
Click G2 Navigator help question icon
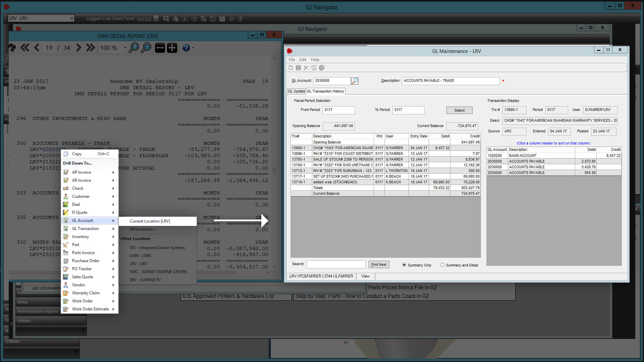coord(240,19)
